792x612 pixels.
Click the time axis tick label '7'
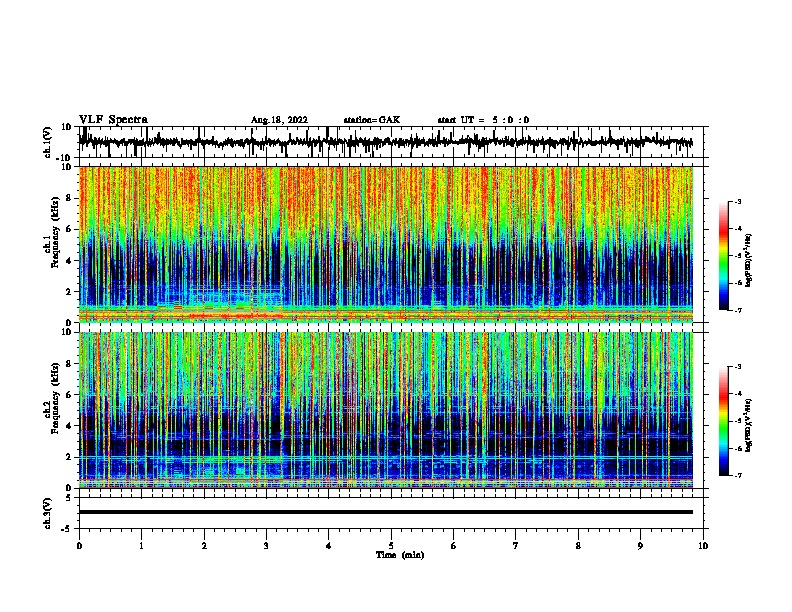516,546
